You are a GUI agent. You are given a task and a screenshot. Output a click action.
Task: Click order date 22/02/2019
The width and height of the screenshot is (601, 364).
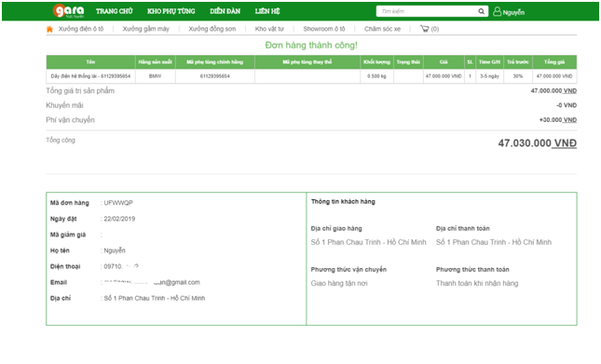[119, 219]
